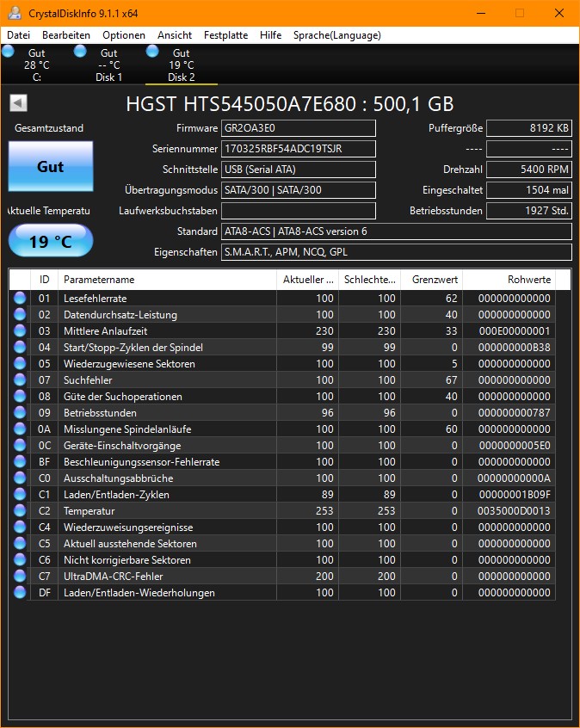Screen dimensions: 580x728
Task: Click the status orb for Temperatur row
Action: pos(20,510)
